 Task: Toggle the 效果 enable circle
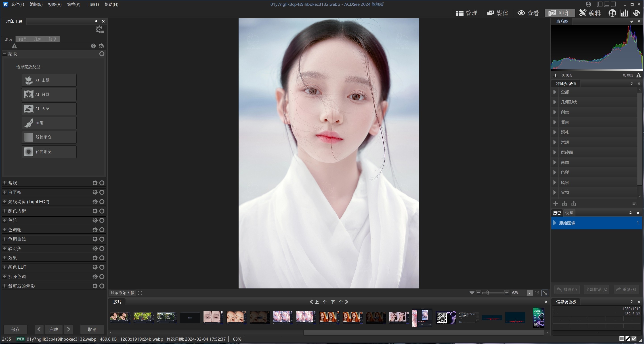click(102, 258)
